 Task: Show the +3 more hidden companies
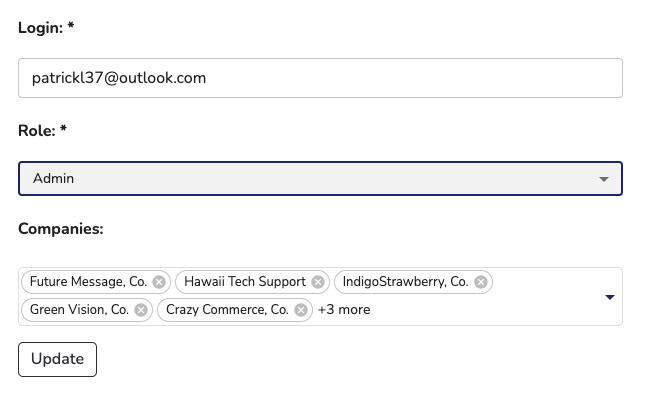point(344,310)
